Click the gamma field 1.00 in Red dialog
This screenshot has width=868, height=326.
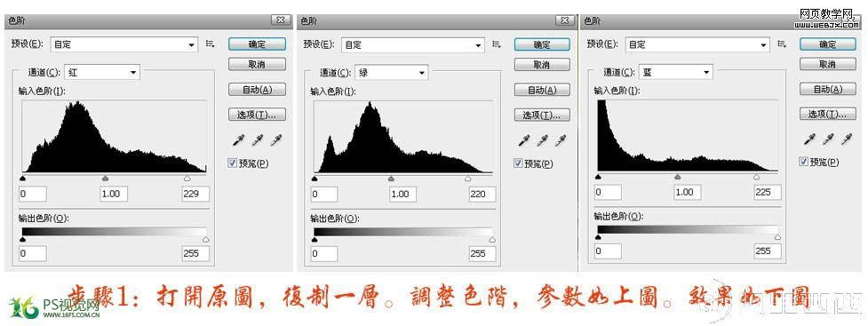pyautogui.click(x=114, y=194)
